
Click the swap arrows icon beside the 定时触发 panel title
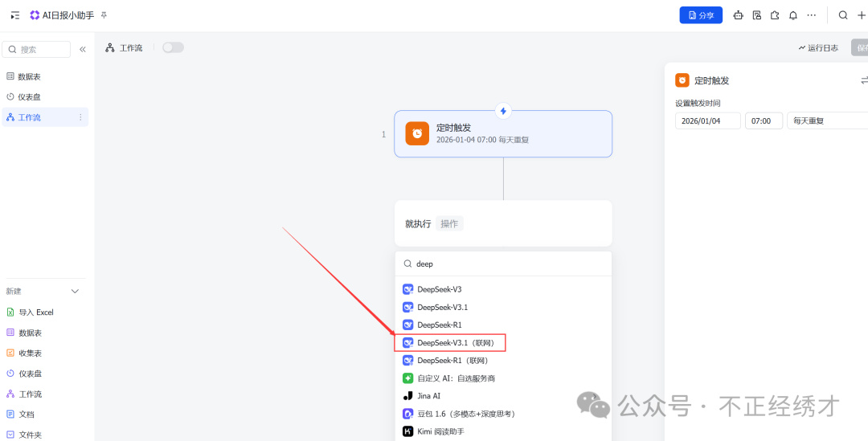coord(863,81)
